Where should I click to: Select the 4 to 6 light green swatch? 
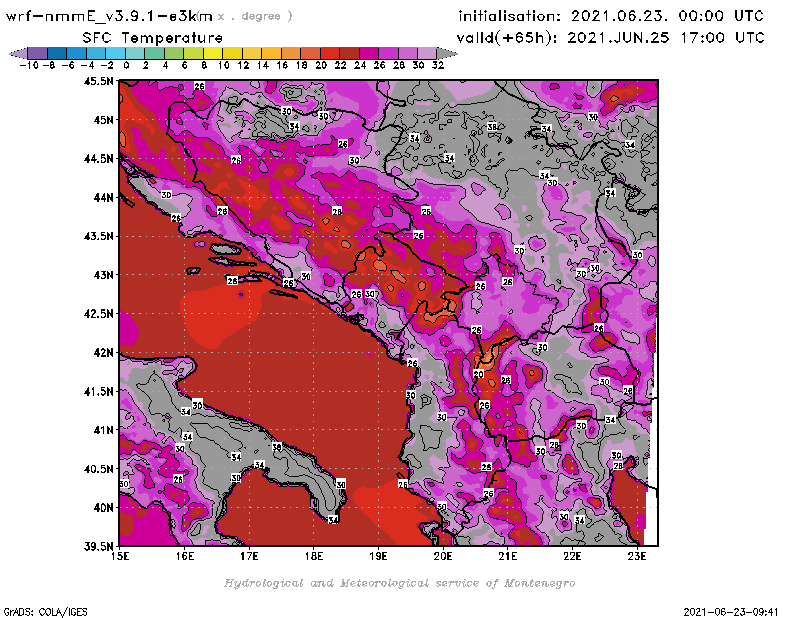tap(173, 53)
